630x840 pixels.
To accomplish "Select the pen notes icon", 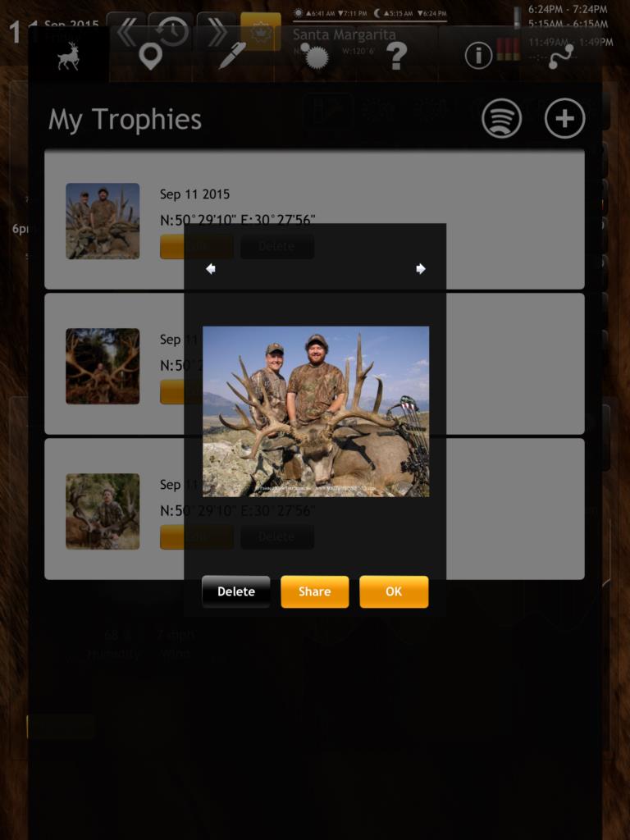I will [x=232, y=56].
